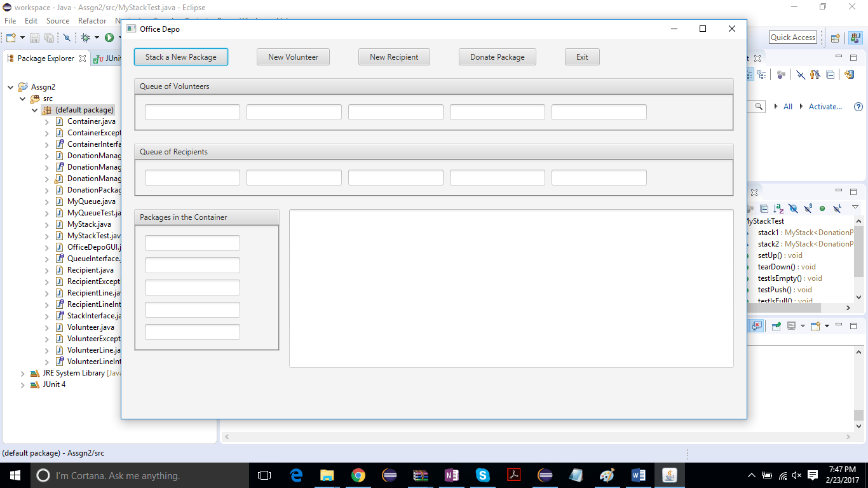The image size is (868, 488).
Task: Expand the JRE System Library node
Action: pyautogui.click(x=24, y=374)
